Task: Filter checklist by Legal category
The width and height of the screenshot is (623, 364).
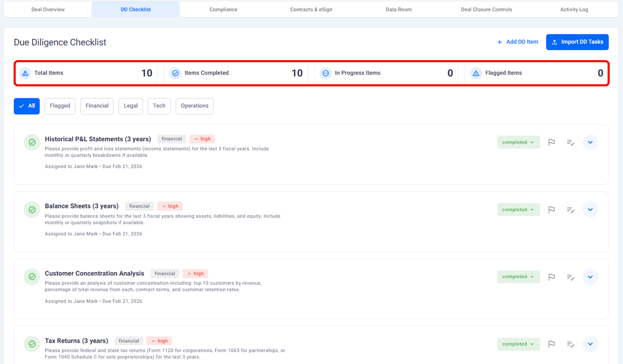Action: pyautogui.click(x=131, y=106)
